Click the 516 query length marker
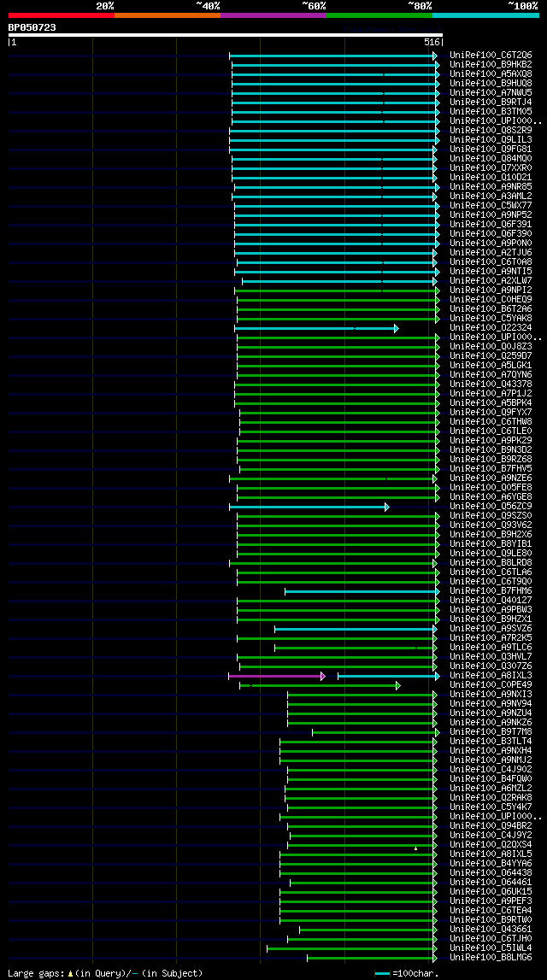 click(432, 43)
